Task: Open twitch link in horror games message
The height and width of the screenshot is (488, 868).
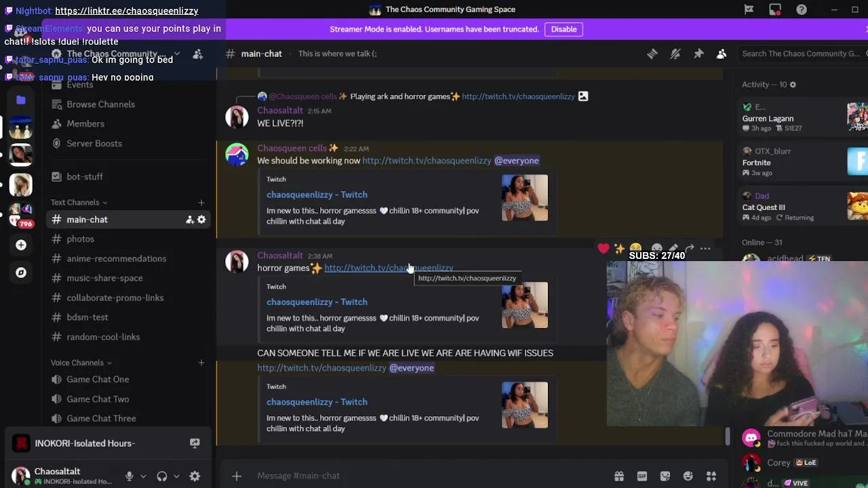Action: click(x=389, y=268)
